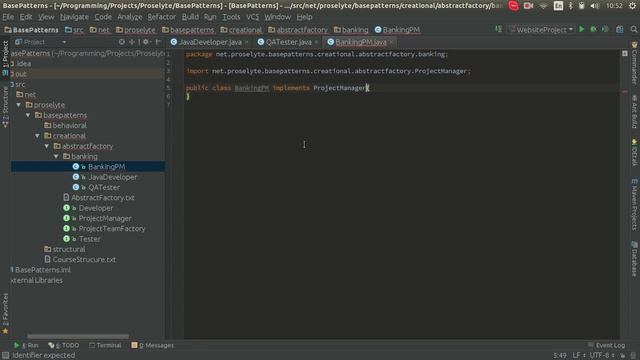Viewport: 640px width, 360px height.
Task: Collapse the banking folder
Action: (56, 156)
